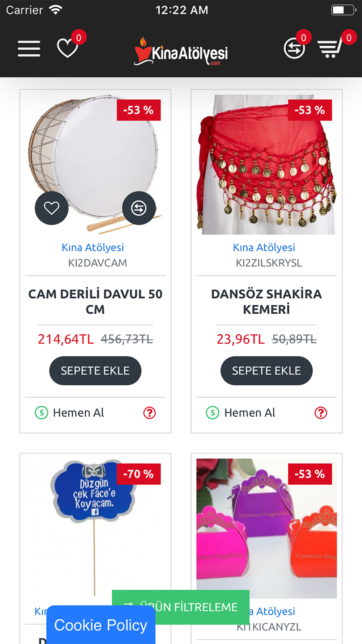Open the Cookie Policy button
The image size is (362, 644).
coord(101,625)
